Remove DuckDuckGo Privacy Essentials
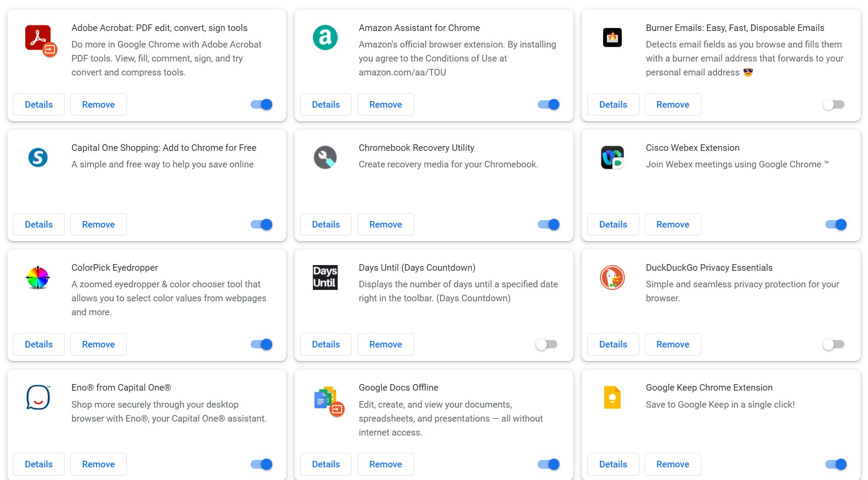Screen dimensions: 868x480 673,344
